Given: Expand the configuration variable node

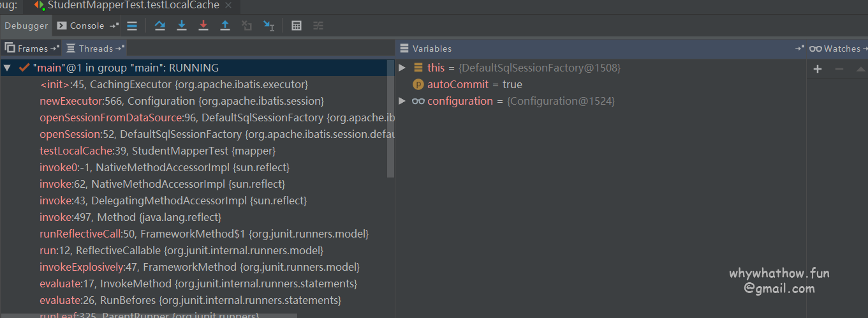Looking at the screenshot, I should (x=402, y=101).
